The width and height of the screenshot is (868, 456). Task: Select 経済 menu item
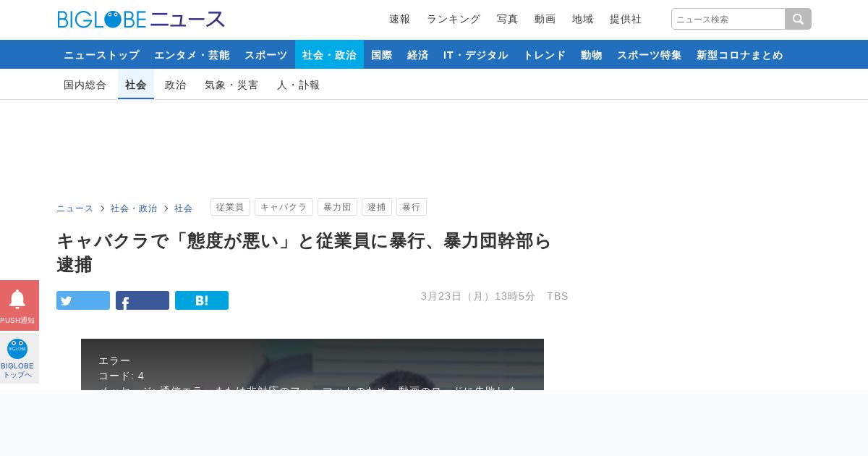point(417,54)
